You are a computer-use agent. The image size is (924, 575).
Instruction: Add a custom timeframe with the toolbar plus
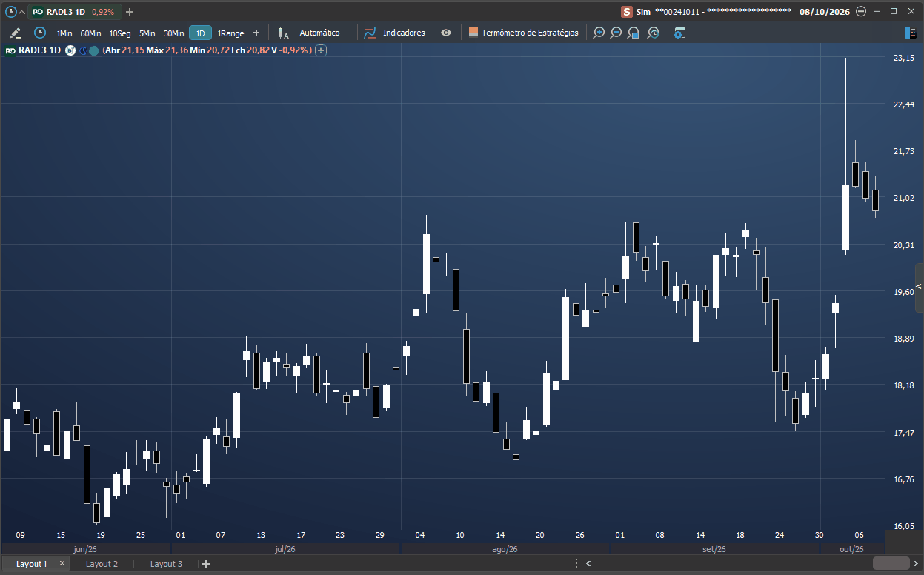[256, 33]
